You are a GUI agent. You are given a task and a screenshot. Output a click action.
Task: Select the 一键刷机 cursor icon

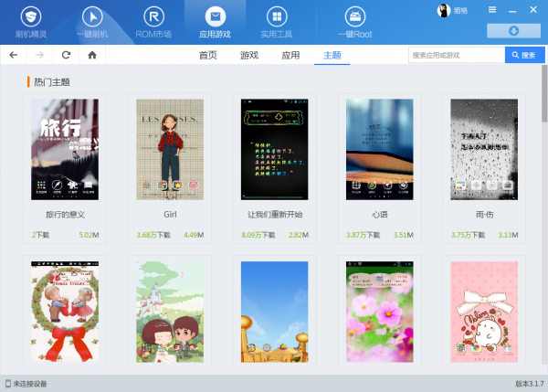(x=91, y=17)
